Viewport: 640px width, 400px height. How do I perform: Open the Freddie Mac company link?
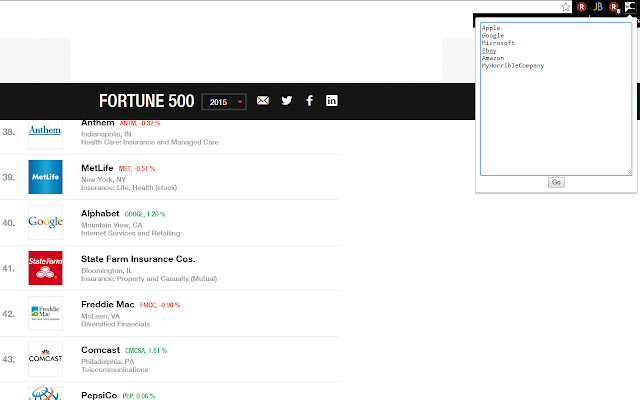[x=108, y=304]
